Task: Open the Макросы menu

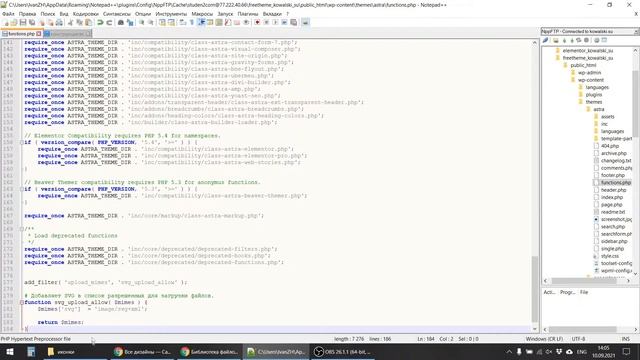Action: (202, 14)
